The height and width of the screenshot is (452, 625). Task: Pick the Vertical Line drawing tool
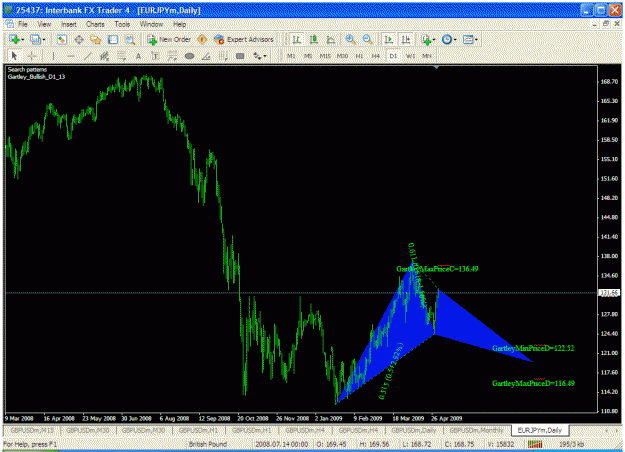53,56
